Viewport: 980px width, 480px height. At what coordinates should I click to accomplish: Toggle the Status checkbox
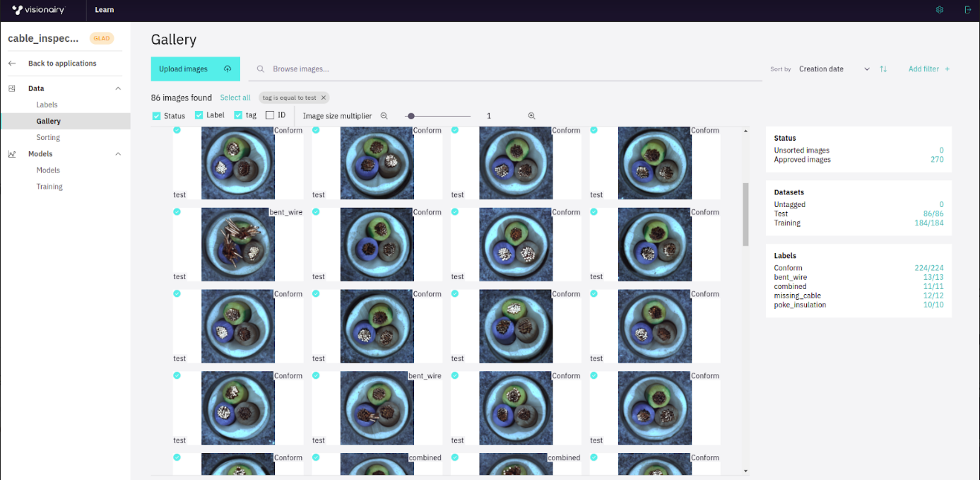pos(157,116)
